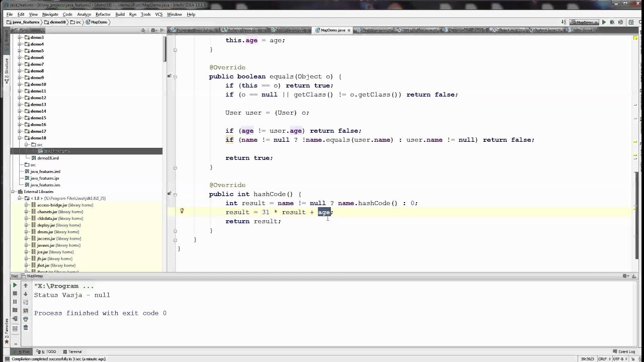Open the Refactor menu
The width and height of the screenshot is (644, 362).
[103, 14]
